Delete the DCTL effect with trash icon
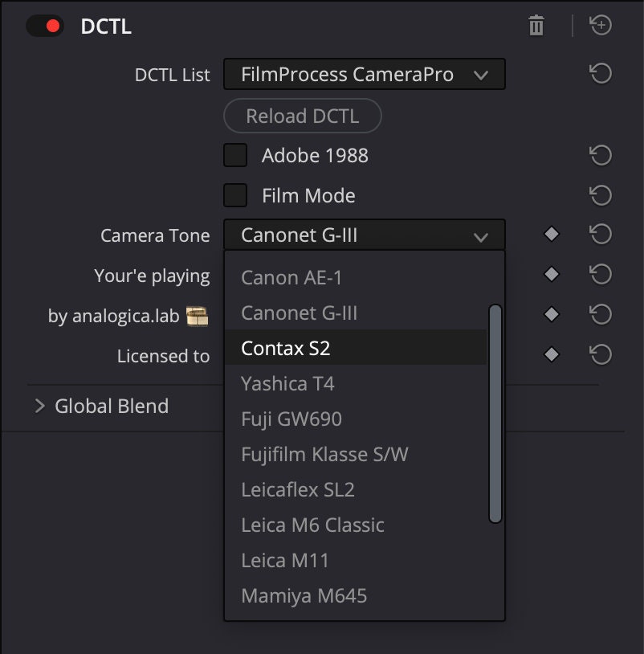Viewport: 644px width, 654px height. (536, 26)
